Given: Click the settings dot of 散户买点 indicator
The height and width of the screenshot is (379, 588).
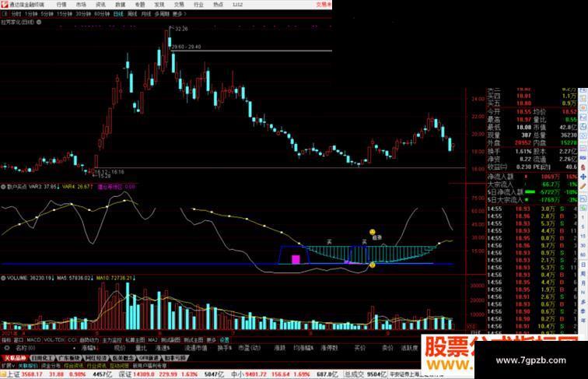Looking at the screenshot, I should click(3, 187).
